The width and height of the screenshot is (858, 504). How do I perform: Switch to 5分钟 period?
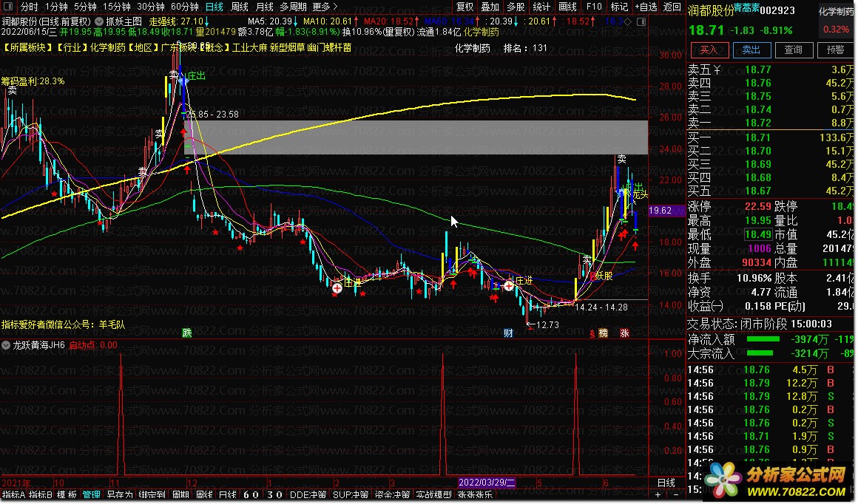click(x=85, y=7)
